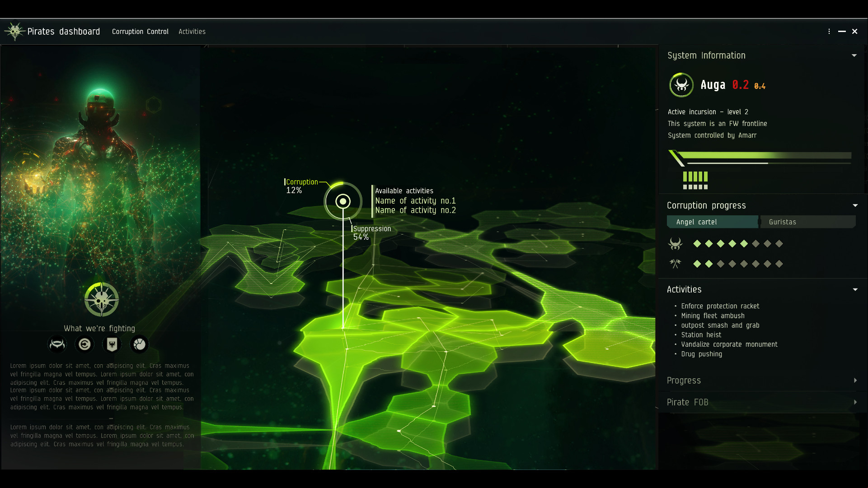Click the selected system target marker on map
Screen dimensions: 868x488
point(343,201)
